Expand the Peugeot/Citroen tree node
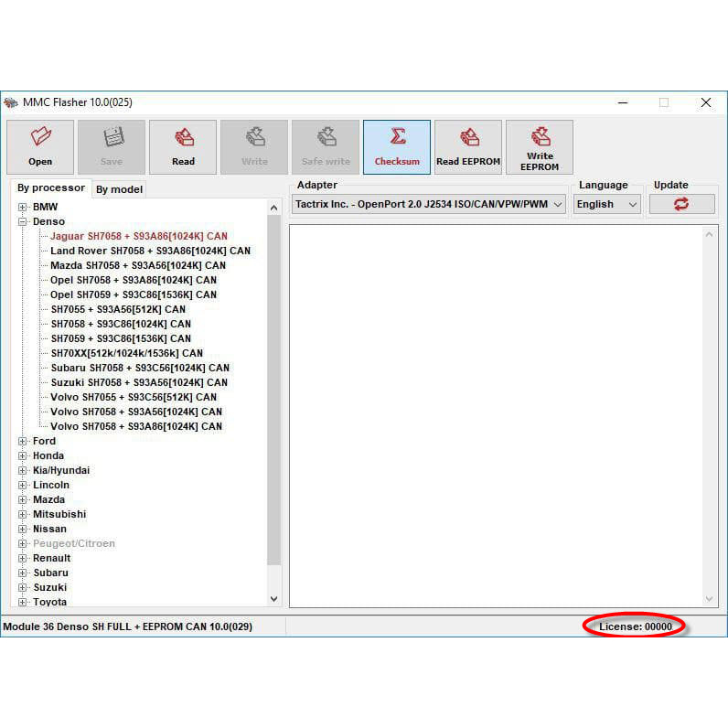This screenshot has width=728, height=728. pos(22,543)
